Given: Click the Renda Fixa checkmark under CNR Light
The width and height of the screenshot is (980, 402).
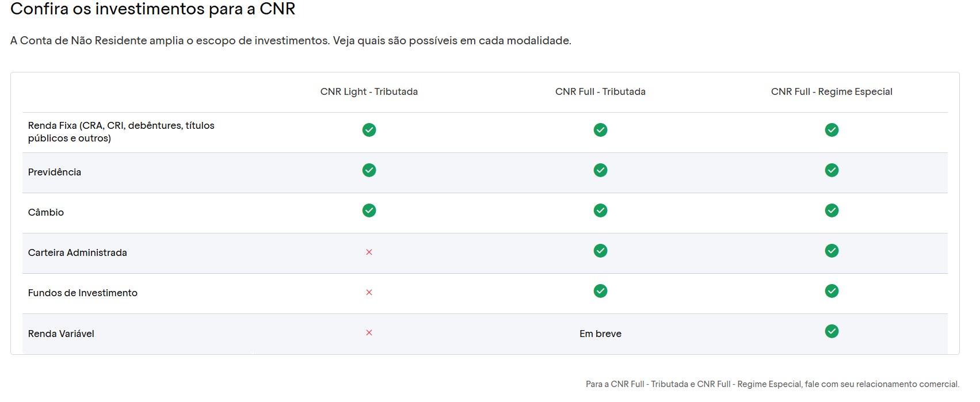Looking at the screenshot, I should [x=369, y=130].
